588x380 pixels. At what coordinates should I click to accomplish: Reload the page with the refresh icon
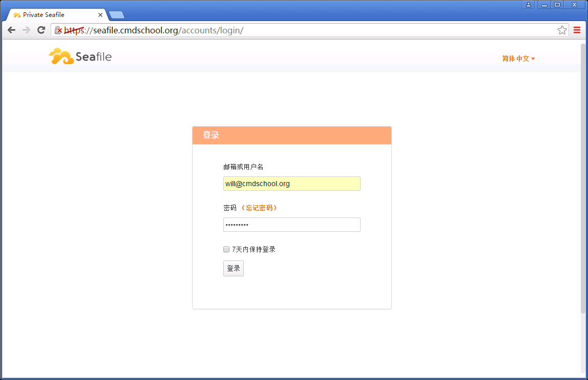(x=41, y=30)
